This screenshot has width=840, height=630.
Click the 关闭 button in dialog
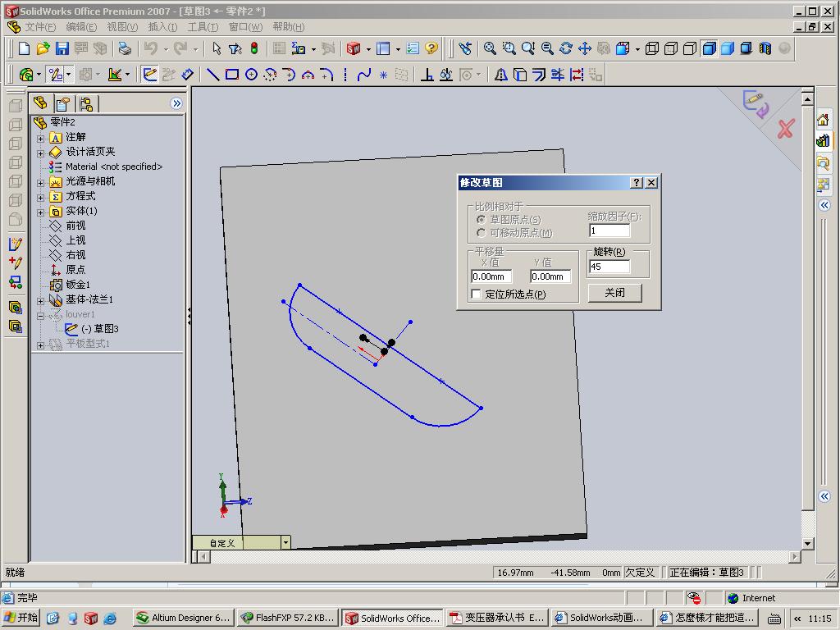[x=614, y=293]
